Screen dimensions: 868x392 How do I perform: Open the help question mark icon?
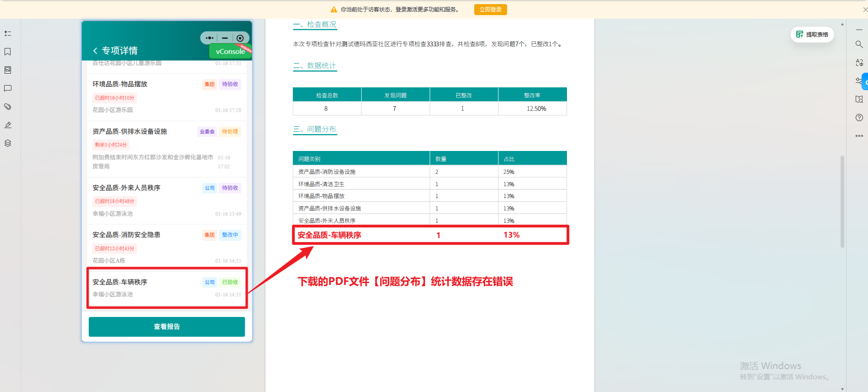point(859,118)
